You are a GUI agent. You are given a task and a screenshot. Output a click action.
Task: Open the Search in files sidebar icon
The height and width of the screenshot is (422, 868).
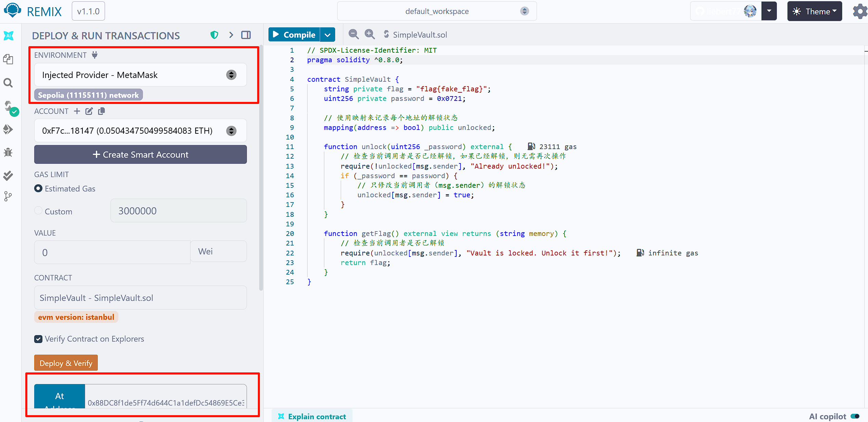[8, 83]
